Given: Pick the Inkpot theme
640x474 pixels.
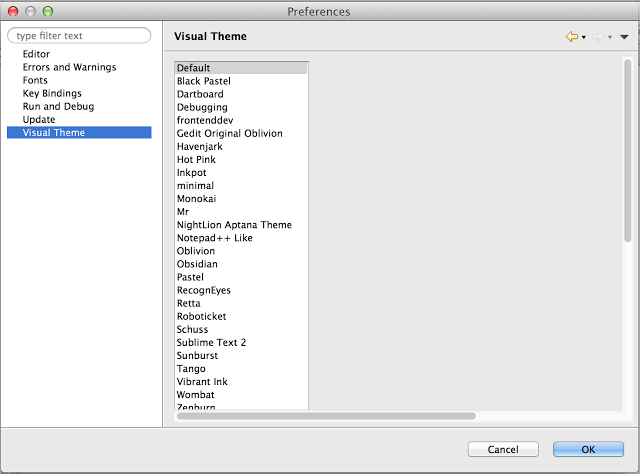Looking at the screenshot, I should click(x=191, y=173).
